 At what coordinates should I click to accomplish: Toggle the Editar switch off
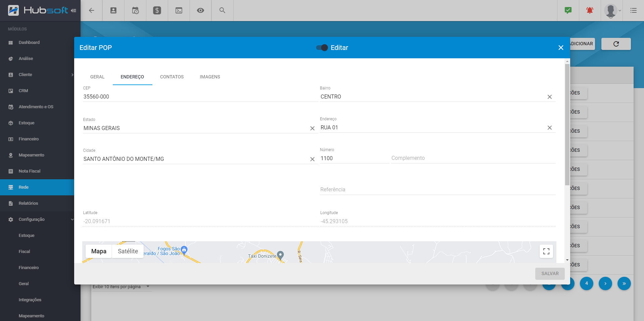(x=322, y=48)
